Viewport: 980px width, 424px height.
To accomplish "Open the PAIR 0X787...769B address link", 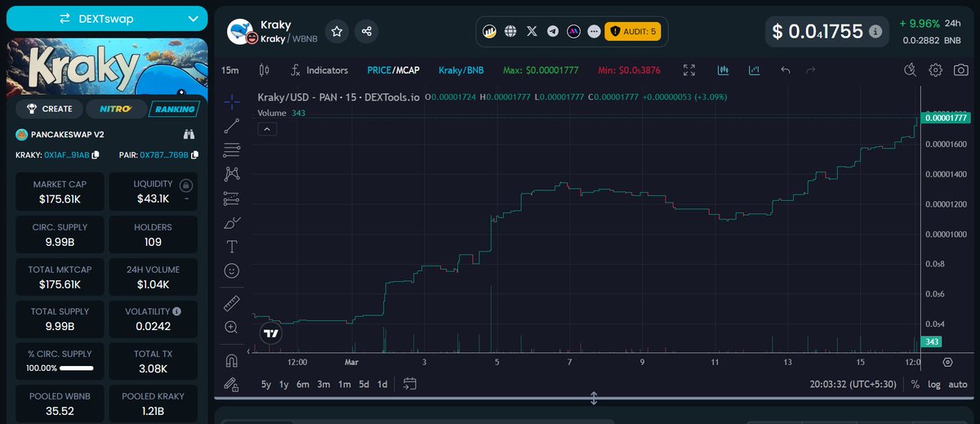I will (x=164, y=155).
